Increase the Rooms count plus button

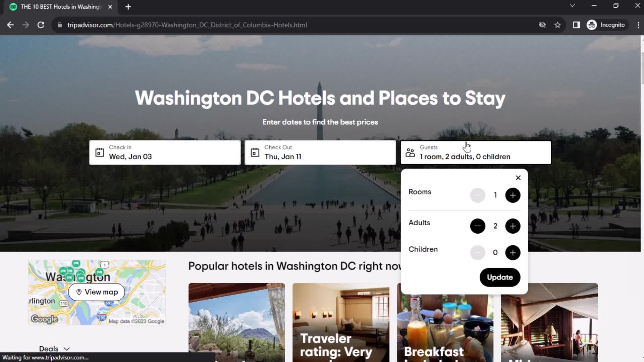[513, 195]
